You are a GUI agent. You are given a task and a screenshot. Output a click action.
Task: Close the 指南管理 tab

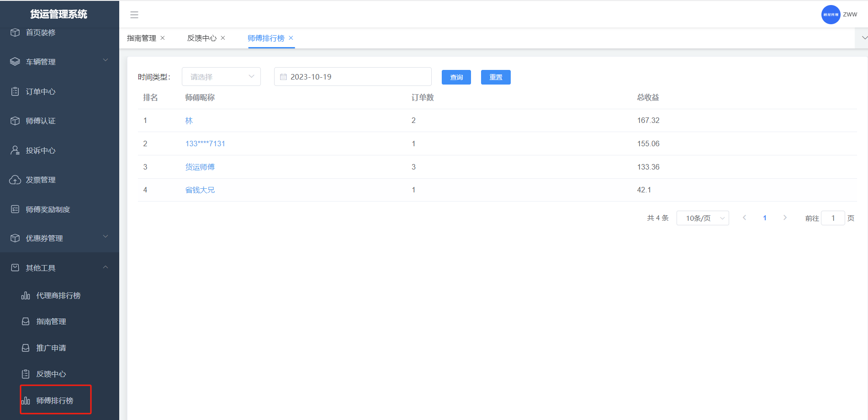163,38
